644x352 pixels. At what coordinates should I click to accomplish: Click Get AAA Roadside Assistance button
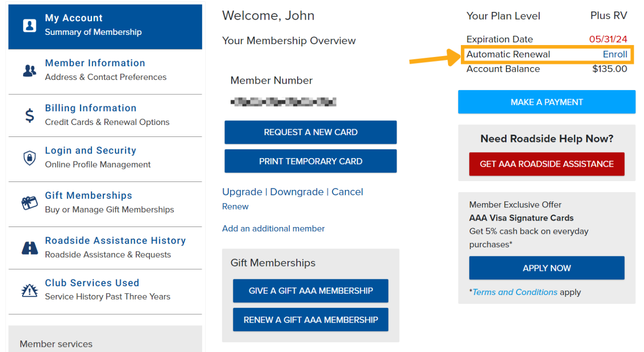[x=546, y=164]
